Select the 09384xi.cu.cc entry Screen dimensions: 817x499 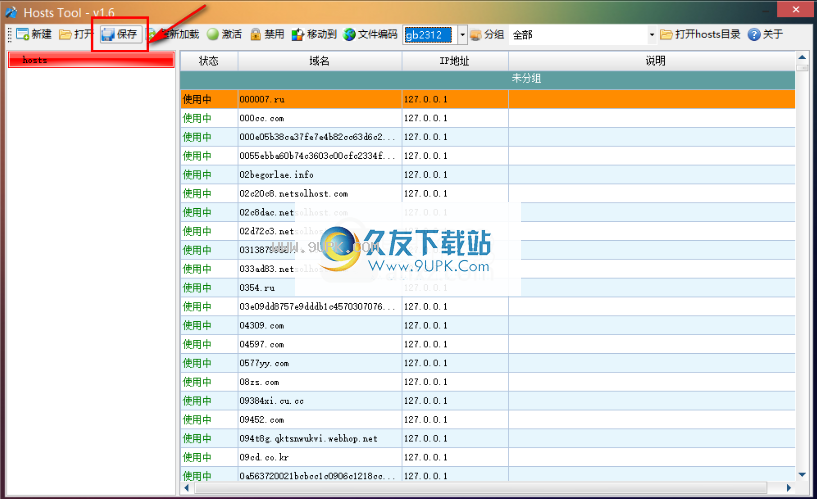tap(488, 401)
